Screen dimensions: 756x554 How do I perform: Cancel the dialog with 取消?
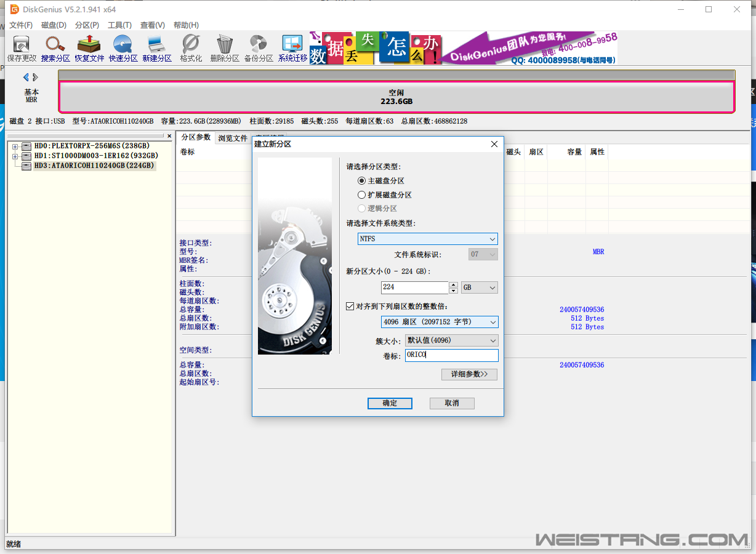click(452, 403)
